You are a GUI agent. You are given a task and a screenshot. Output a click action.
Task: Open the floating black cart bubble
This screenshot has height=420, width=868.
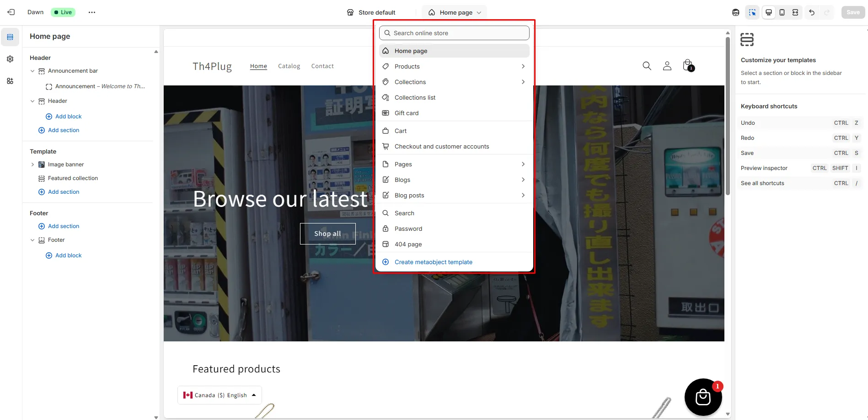pyautogui.click(x=703, y=397)
